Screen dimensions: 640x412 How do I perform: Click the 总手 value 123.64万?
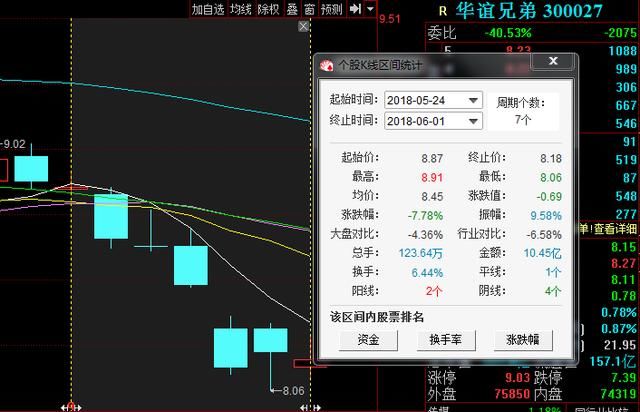tap(421, 253)
